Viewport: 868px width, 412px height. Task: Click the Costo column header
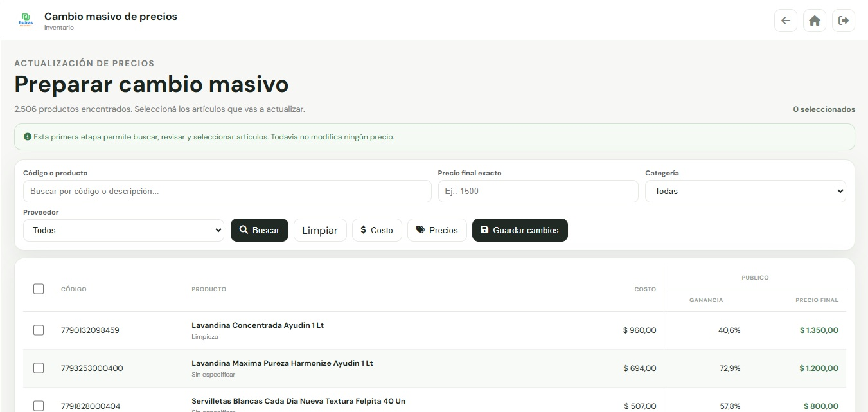(x=645, y=289)
